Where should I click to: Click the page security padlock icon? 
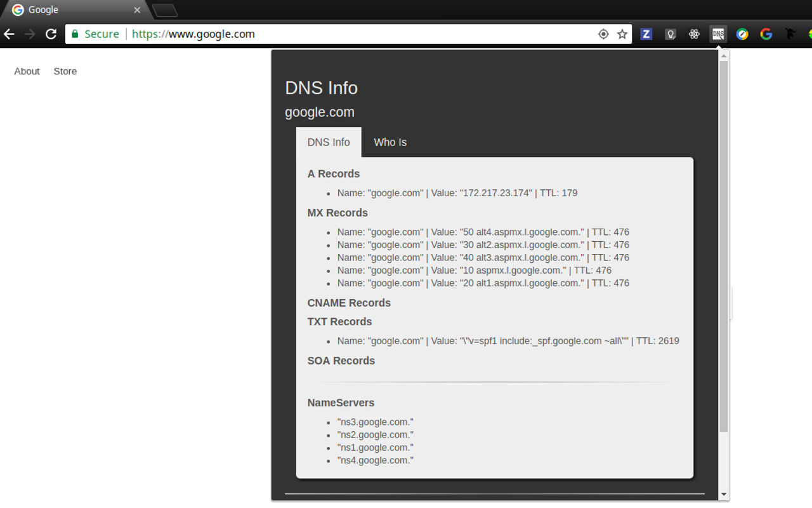74,34
